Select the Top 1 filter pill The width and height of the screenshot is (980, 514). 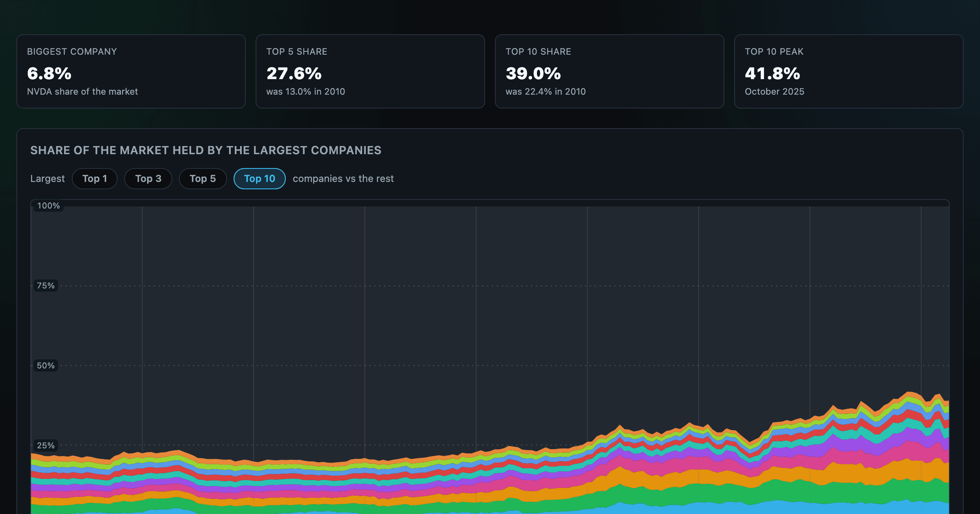click(x=95, y=179)
